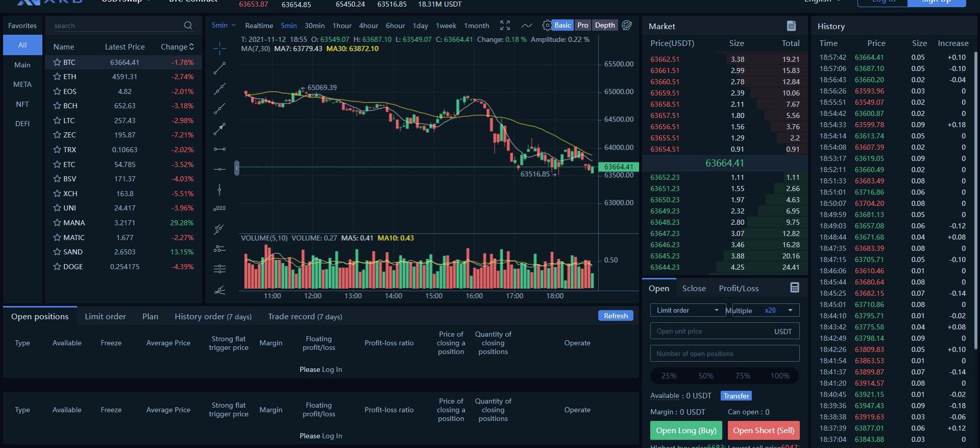Image resolution: width=980 pixels, height=448 pixels.
Task: Switch chart to Pro mode
Action: pos(582,25)
